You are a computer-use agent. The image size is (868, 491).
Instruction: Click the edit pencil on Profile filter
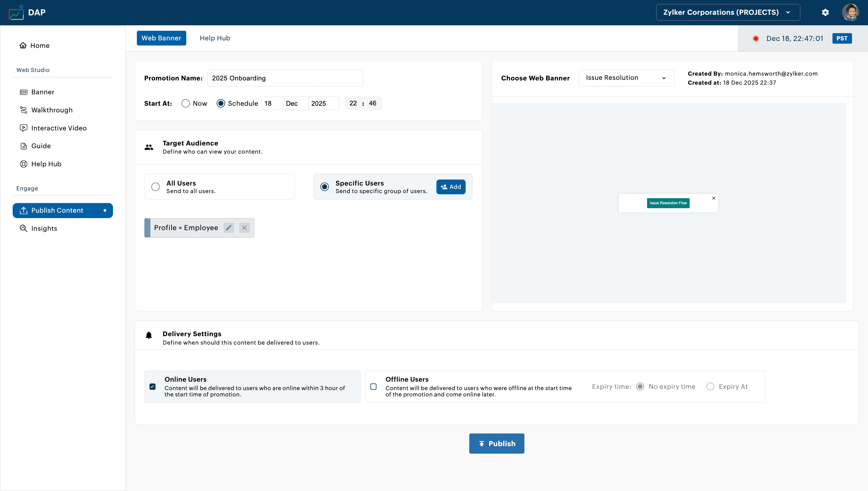click(x=229, y=228)
